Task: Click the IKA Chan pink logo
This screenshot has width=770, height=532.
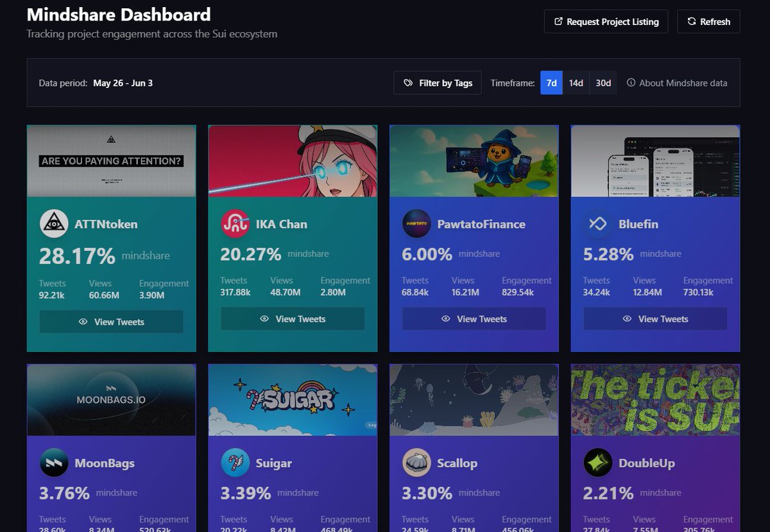Action: coord(235,224)
